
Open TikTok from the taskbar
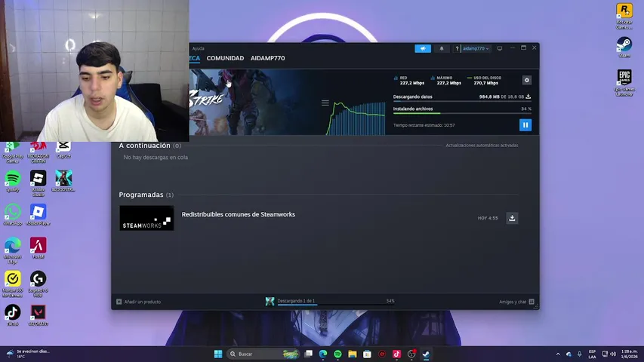pyautogui.click(x=396, y=354)
